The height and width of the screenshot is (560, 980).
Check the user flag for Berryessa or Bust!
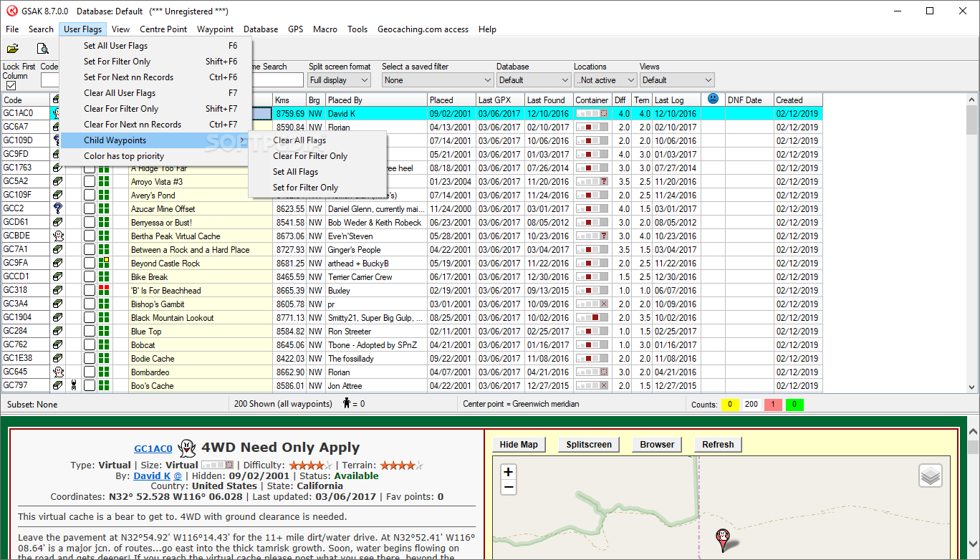point(90,223)
